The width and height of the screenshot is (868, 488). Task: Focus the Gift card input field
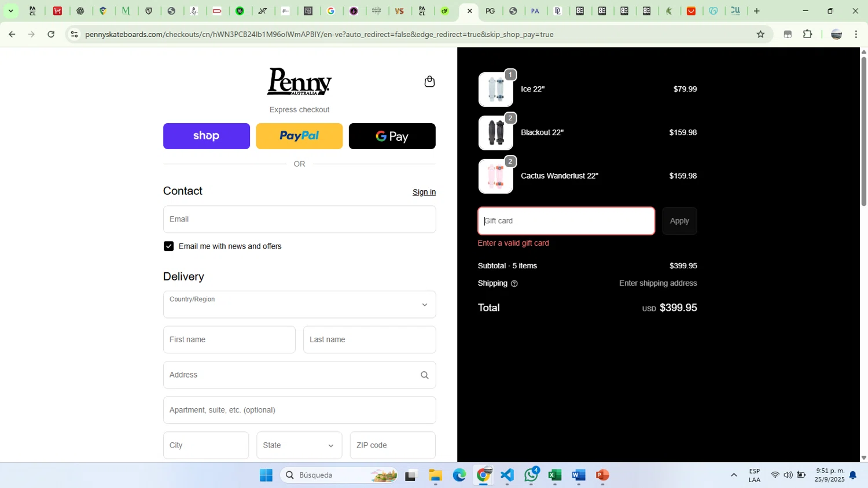[566, 221]
